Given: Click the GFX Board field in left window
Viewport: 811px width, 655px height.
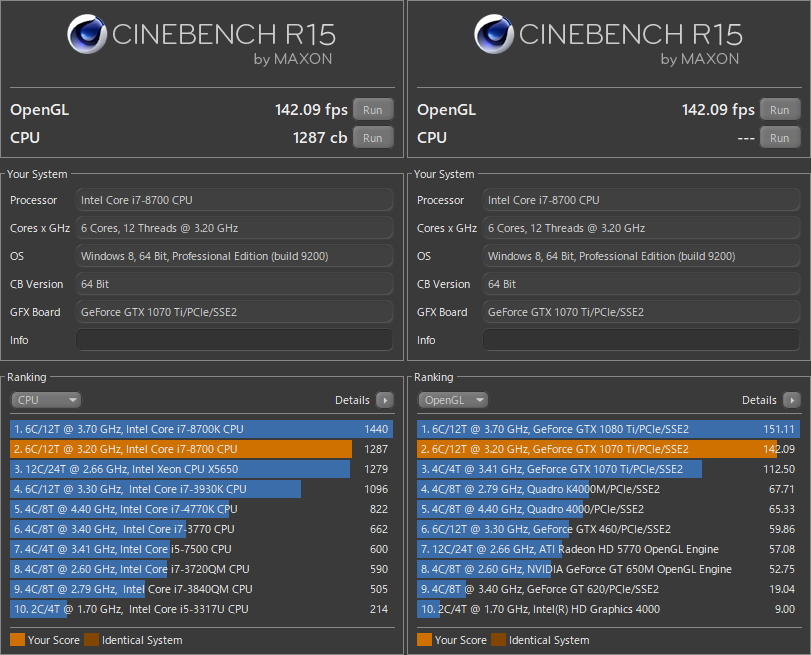Looking at the screenshot, I should click(234, 312).
